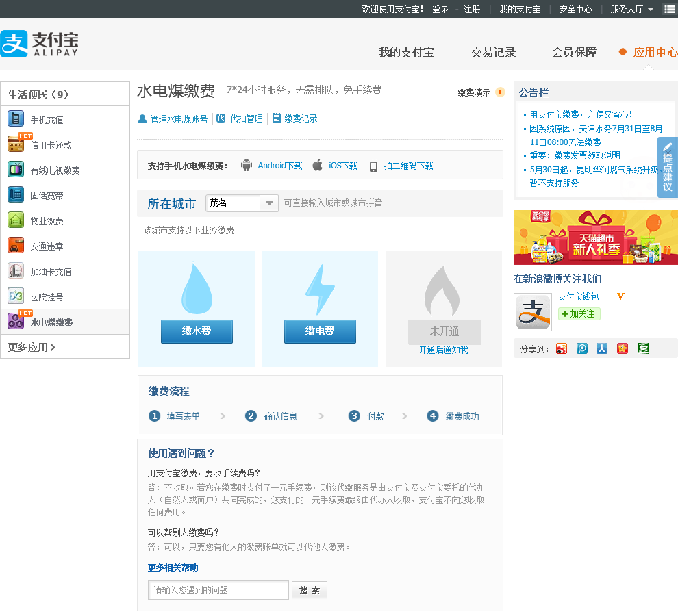Share to Sina Weibo icon
Screen dimensions: 678x616
[562, 348]
